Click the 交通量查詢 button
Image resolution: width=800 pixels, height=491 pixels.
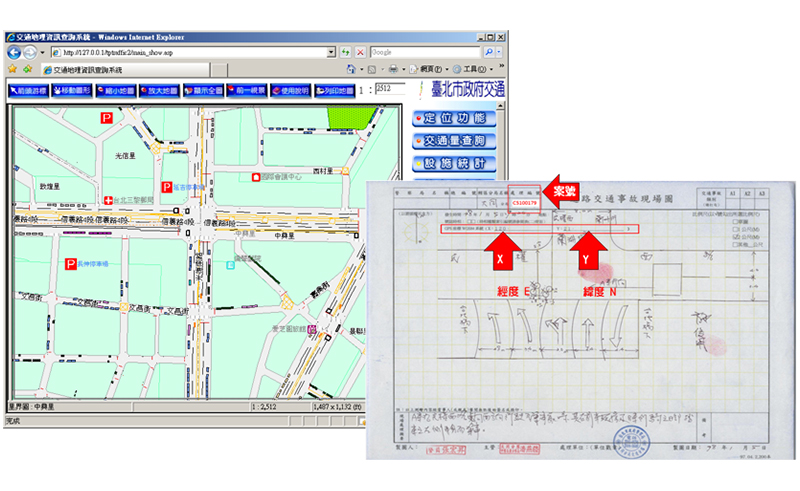[454, 141]
